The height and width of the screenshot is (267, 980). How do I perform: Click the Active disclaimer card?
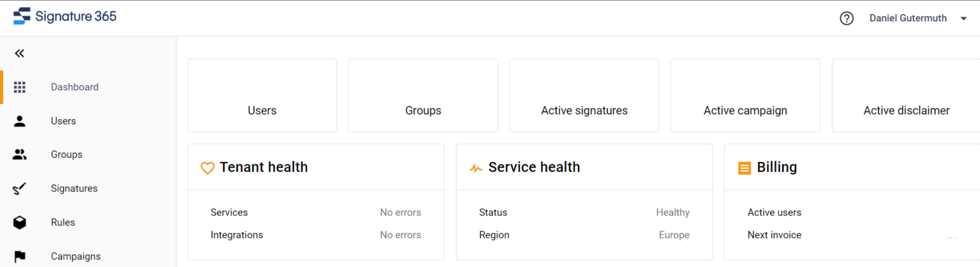[x=906, y=96]
